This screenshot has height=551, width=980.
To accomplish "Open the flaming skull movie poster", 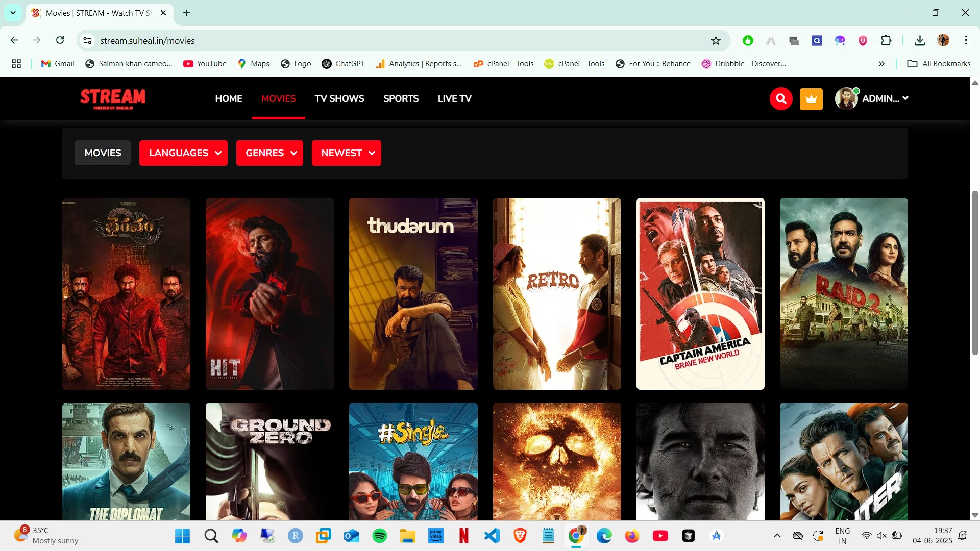I will (x=557, y=461).
